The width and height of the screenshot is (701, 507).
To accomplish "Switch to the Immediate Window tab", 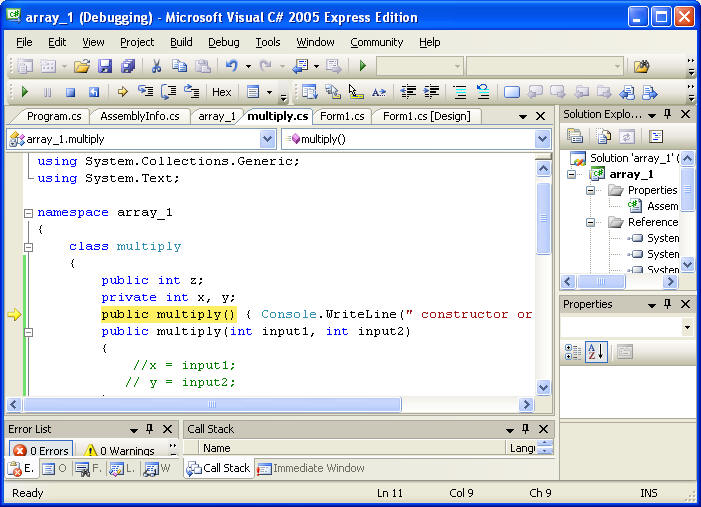I will 311,468.
